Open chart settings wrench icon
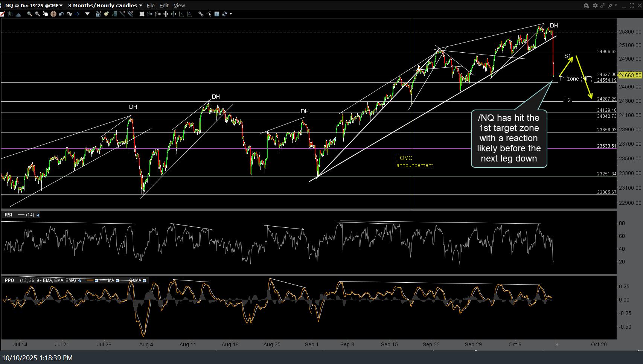Screen dimensions: 643x364 click(x=201, y=14)
